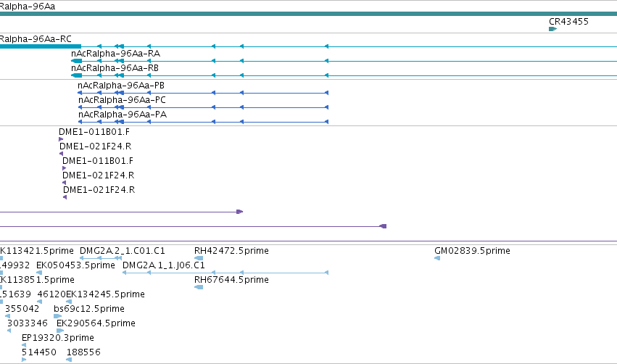
Task: Click the RH67644.5prime label
Action: click(231, 280)
